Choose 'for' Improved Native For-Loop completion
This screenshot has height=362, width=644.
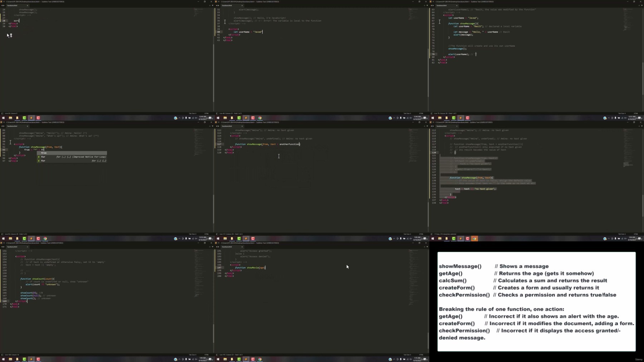pyautogui.click(x=72, y=157)
